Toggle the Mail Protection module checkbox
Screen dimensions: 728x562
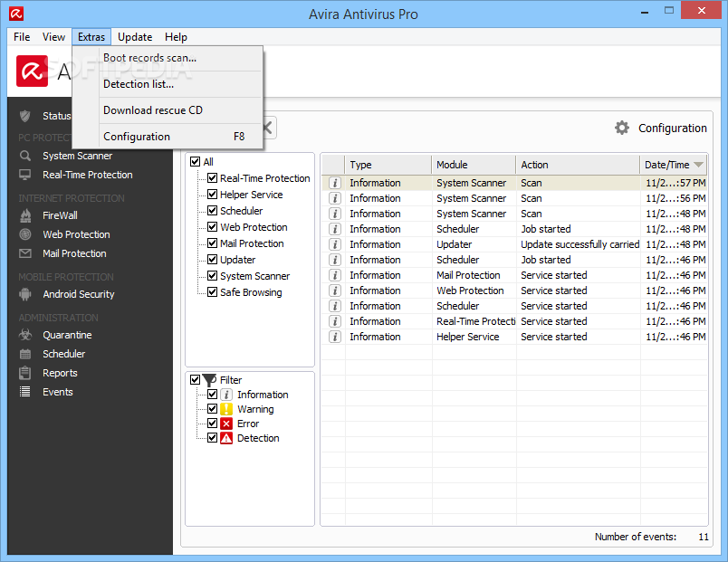pyautogui.click(x=212, y=243)
